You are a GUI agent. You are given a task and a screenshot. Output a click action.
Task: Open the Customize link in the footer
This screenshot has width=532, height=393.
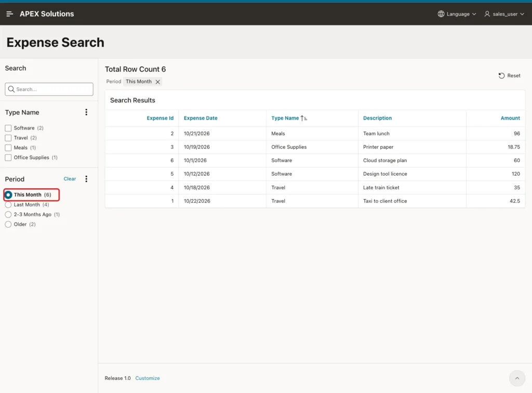(x=148, y=378)
